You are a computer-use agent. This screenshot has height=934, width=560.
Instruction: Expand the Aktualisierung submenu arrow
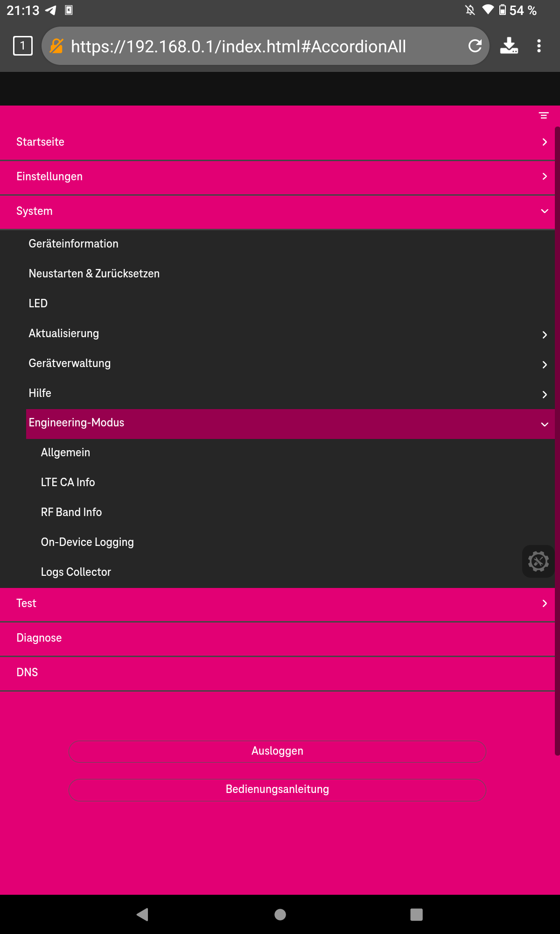[544, 334]
